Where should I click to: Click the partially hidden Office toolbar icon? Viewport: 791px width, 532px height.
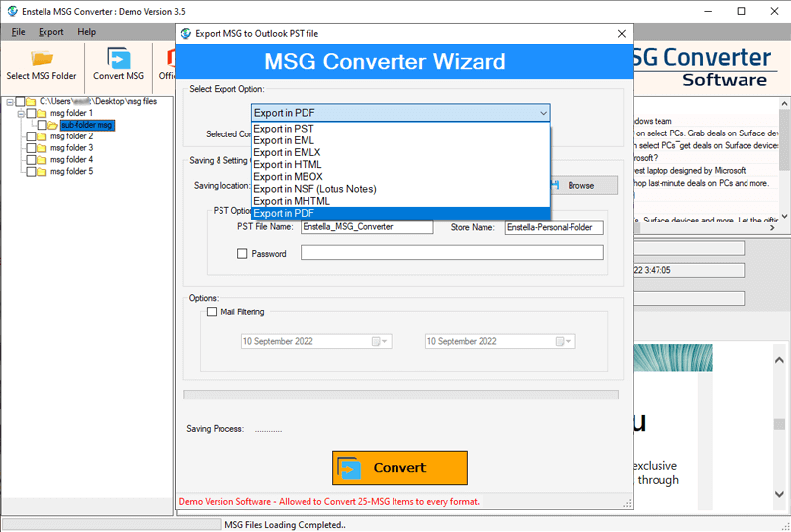click(171, 58)
